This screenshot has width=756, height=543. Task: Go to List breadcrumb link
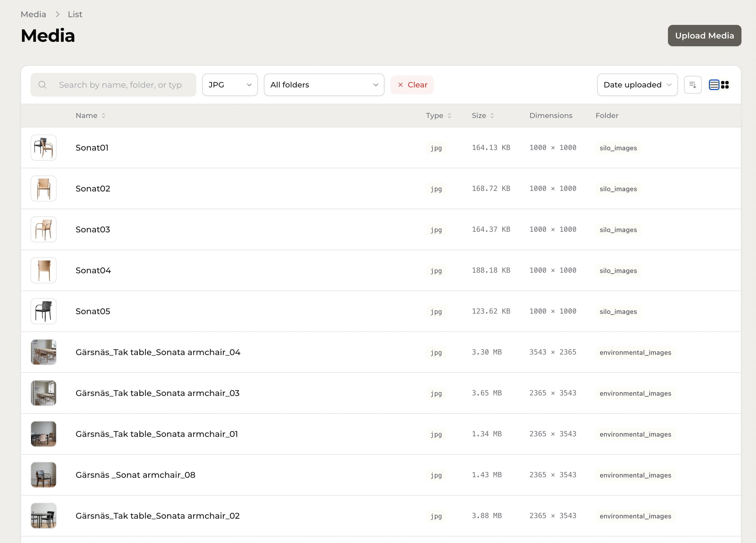coord(75,14)
